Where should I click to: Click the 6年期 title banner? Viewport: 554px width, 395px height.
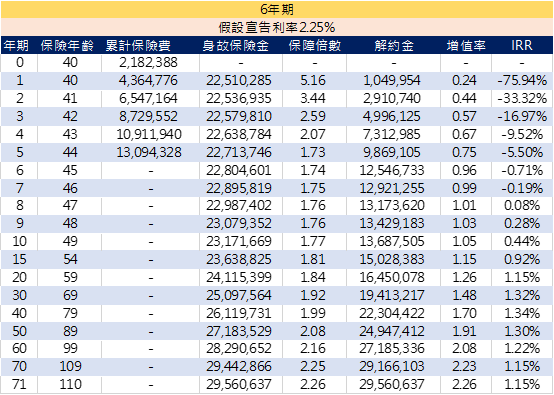277,9
